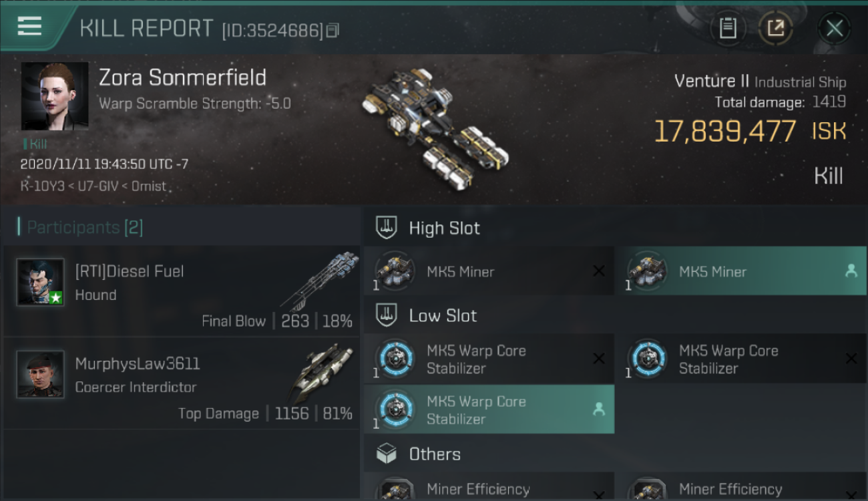Click the Low Slot section icon
868x501 pixels.
tap(387, 315)
